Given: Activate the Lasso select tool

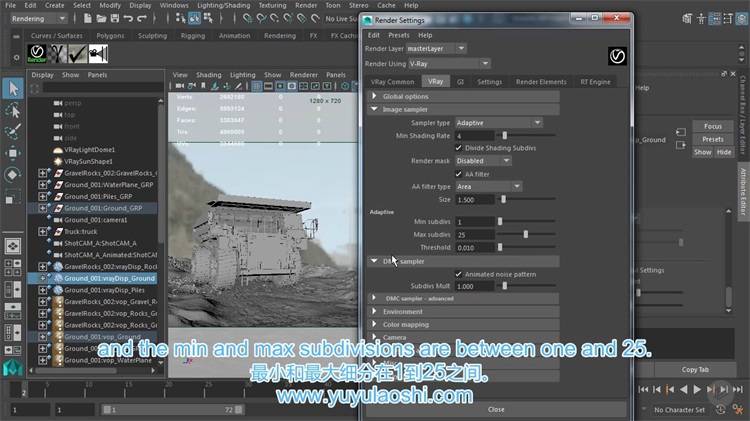Looking at the screenshot, I should (13, 110).
